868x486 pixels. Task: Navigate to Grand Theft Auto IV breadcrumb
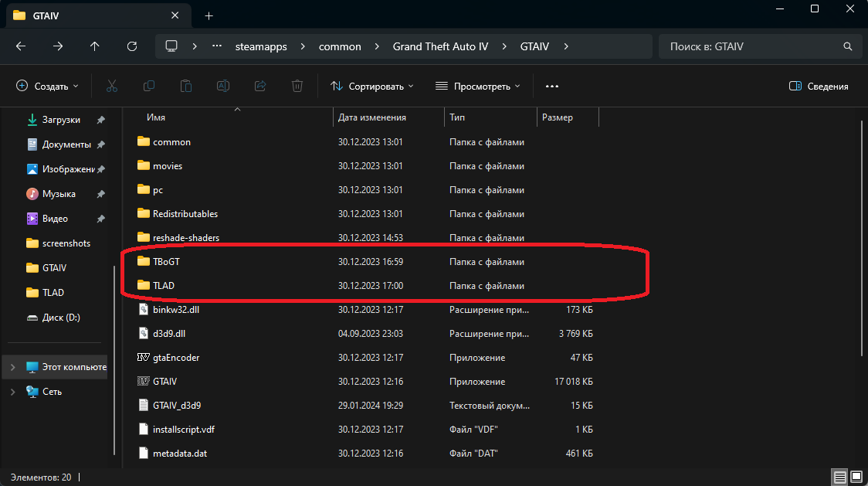point(441,46)
